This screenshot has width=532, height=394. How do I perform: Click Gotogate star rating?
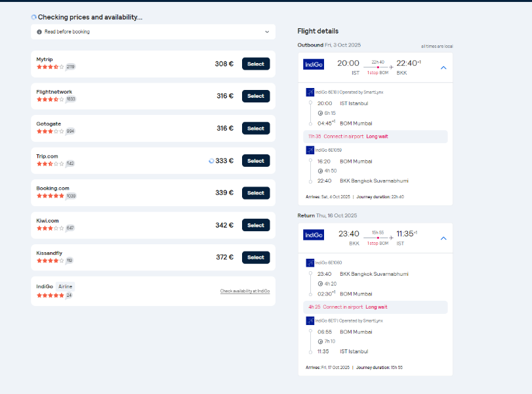(51, 131)
